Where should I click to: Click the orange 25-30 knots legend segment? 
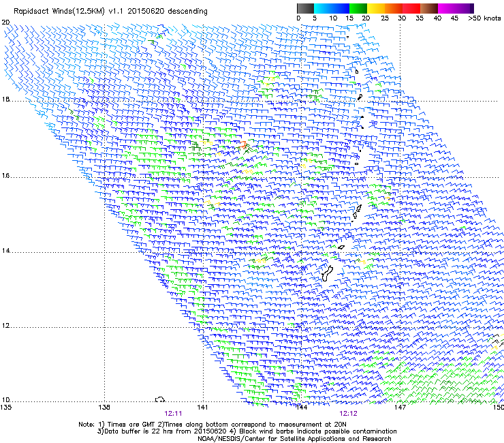coord(394,8)
